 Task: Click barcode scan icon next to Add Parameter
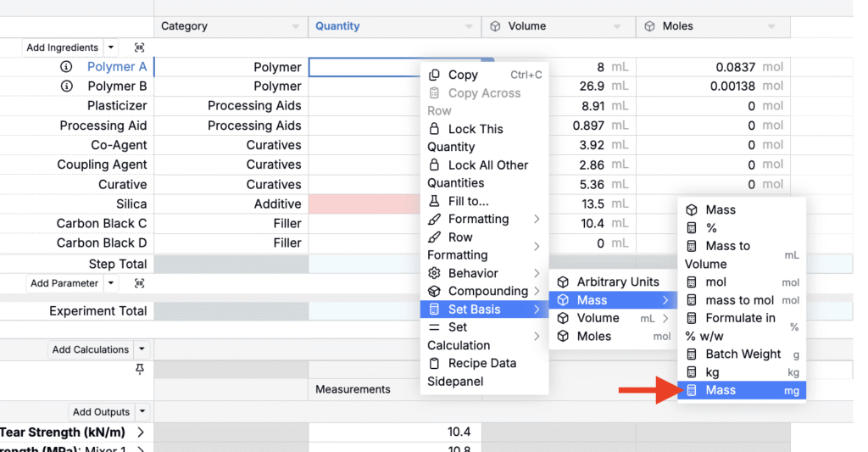coord(139,283)
